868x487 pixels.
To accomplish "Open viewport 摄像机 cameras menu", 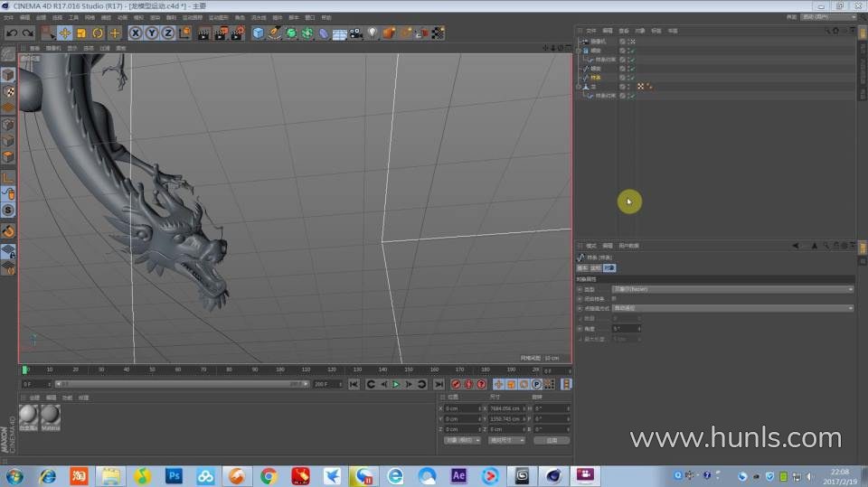I will click(53, 48).
